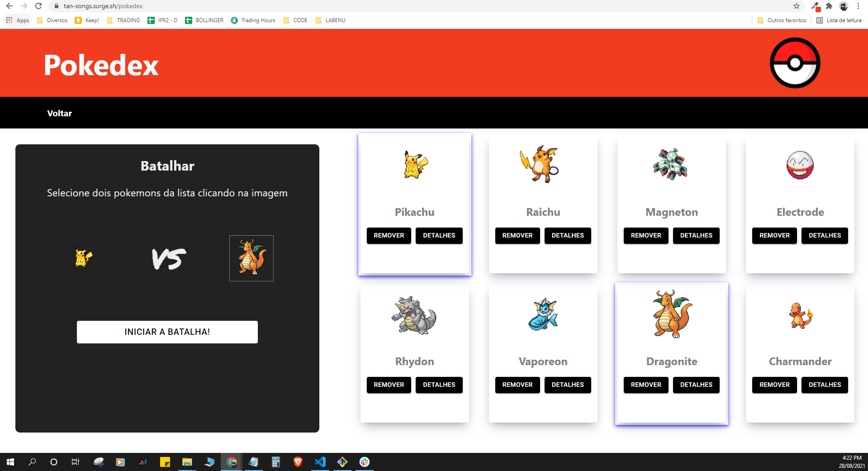
Task: Expand the Outros favoritos folder
Action: click(x=782, y=20)
